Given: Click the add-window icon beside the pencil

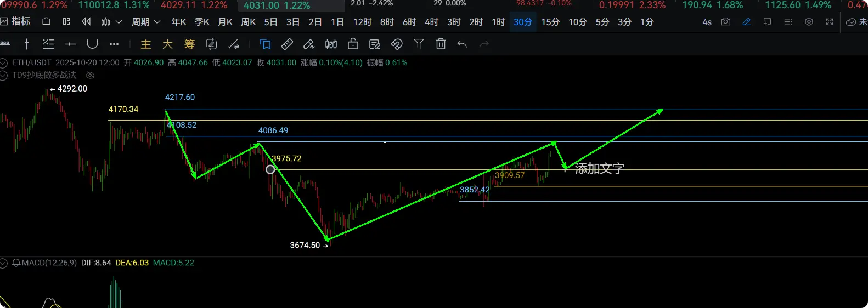Looking at the screenshot, I should [x=767, y=22].
